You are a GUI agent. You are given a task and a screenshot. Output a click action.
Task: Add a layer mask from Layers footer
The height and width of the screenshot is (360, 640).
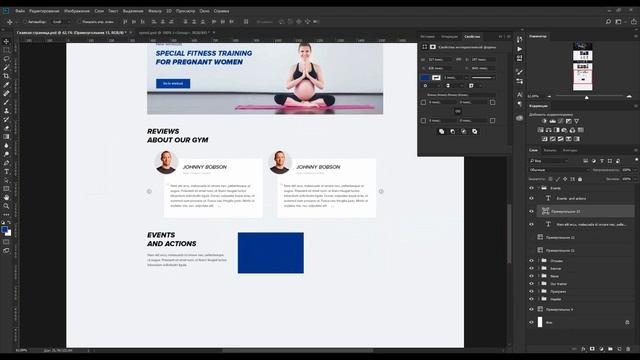point(592,349)
